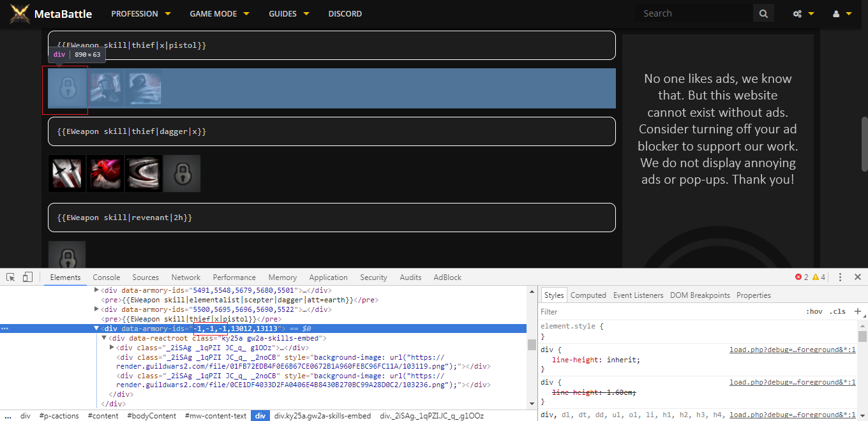Screen dimensions: 868x421
Task: Switch to the Console tab
Action: click(x=107, y=277)
